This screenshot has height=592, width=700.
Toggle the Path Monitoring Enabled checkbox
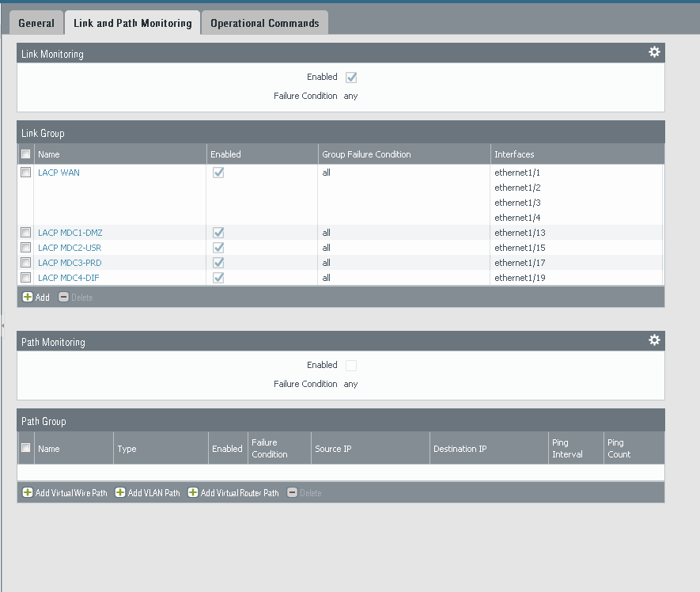click(x=351, y=366)
